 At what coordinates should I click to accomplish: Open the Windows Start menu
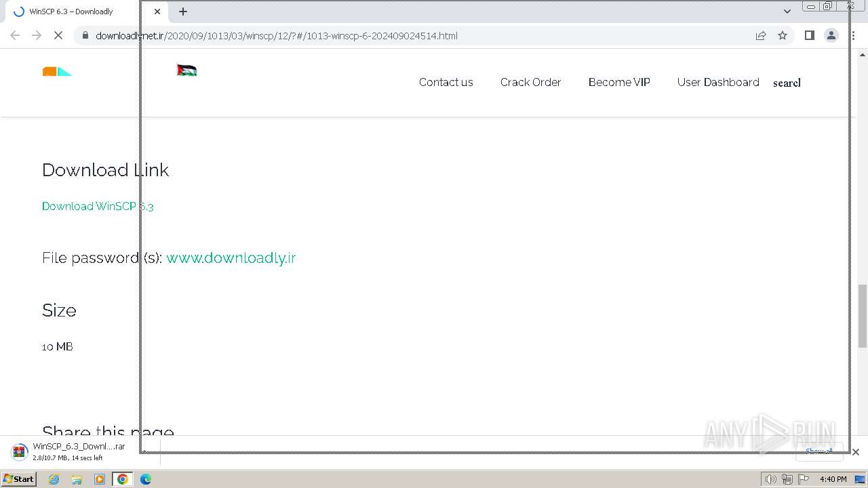click(19, 479)
